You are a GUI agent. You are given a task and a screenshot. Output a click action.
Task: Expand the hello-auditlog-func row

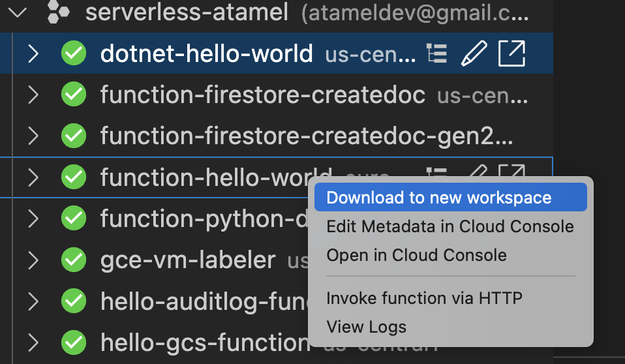[x=33, y=302]
